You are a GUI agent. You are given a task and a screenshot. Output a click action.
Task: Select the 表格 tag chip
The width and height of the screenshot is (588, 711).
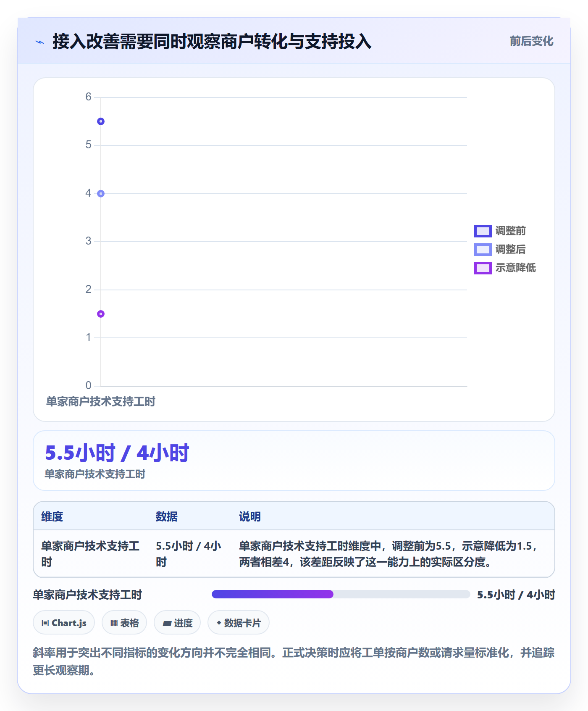tap(124, 623)
